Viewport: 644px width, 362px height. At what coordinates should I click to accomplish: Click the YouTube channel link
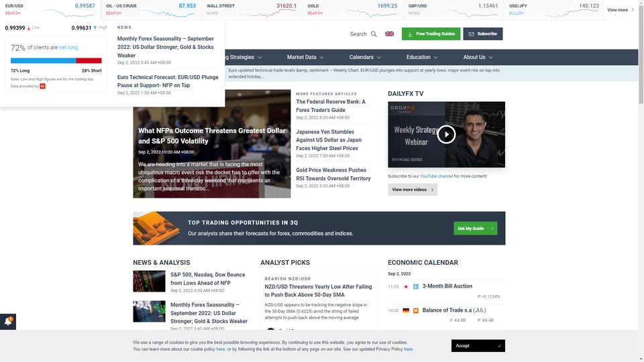[x=436, y=176]
